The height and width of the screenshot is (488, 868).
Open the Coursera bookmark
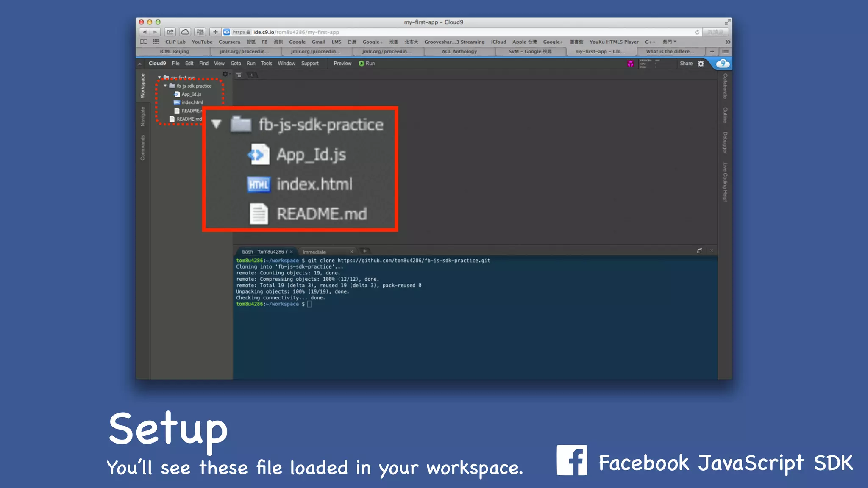click(229, 42)
